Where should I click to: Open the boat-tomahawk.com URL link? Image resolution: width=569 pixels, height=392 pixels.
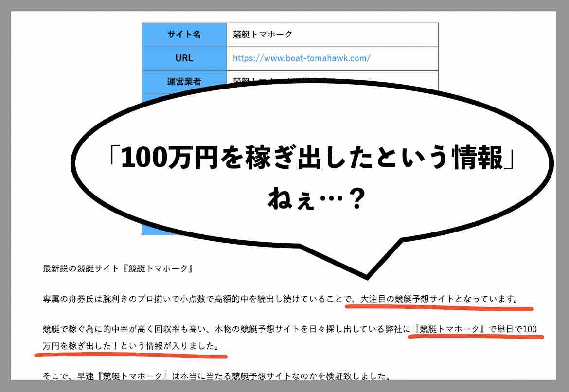(302, 58)
